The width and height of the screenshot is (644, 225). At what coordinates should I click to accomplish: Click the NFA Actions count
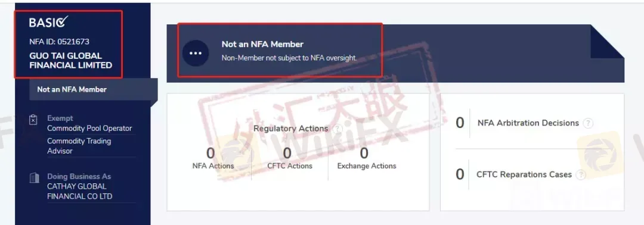click(x=210, y=154)
